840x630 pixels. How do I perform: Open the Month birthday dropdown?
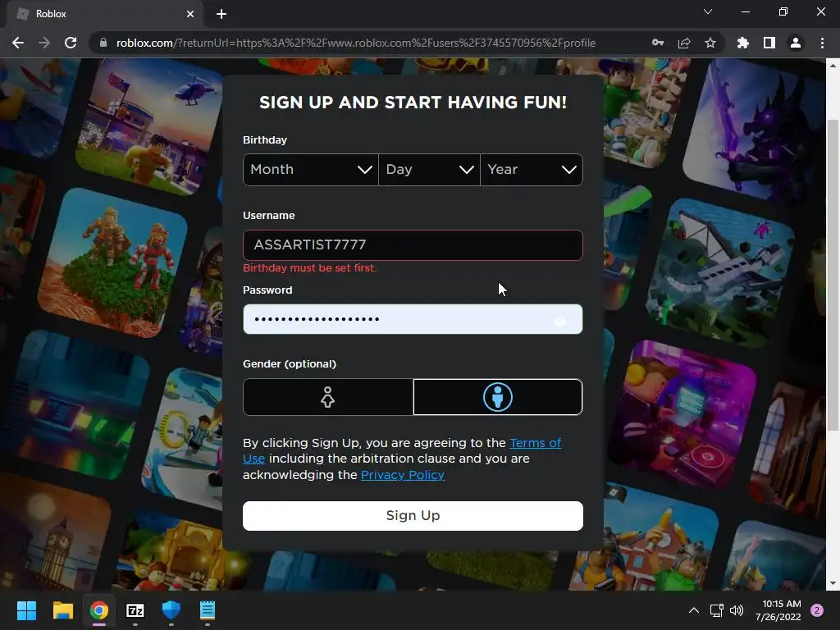311,170
